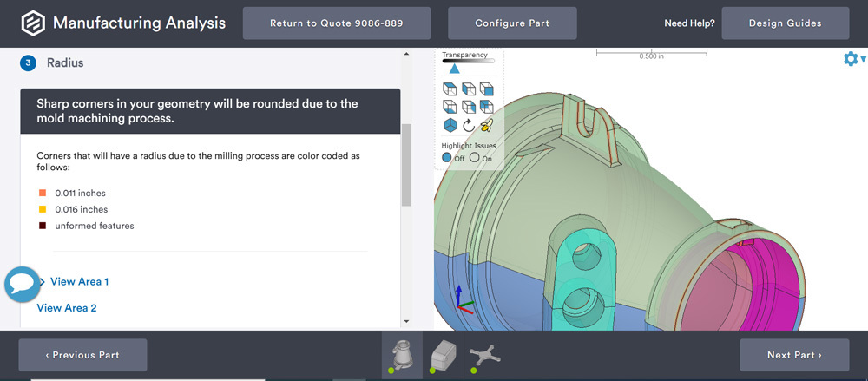Viewport: 868px width, 381px height.
Task: Select the funnel-shaped part thumbnail
Action: pos(402,354)
